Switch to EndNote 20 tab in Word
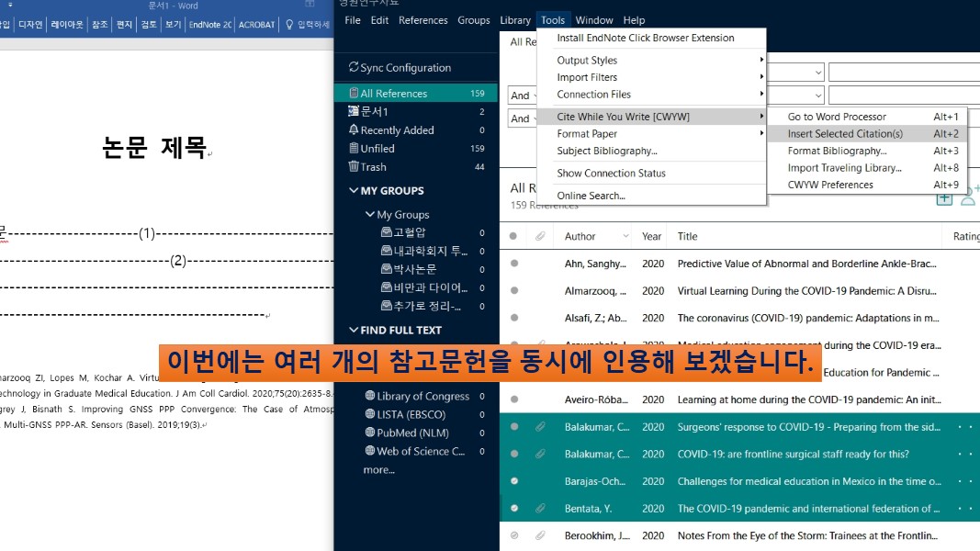The height and width of the screenshot is (551, 980). (x=210, y=25)
